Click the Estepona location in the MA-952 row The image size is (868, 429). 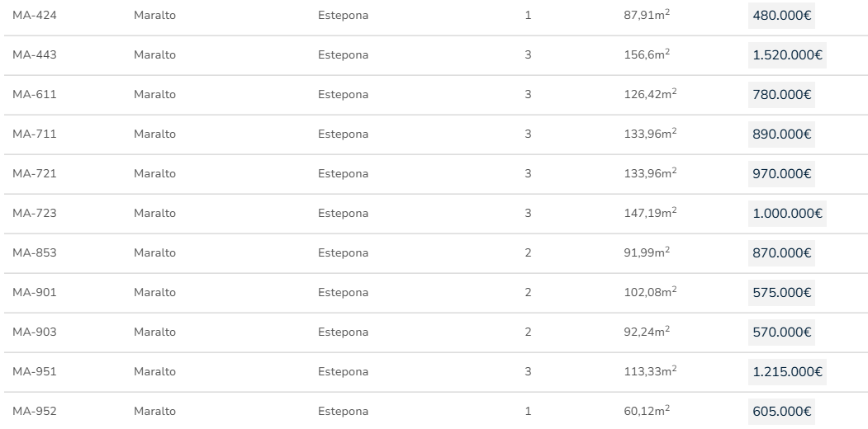point(343,412)
